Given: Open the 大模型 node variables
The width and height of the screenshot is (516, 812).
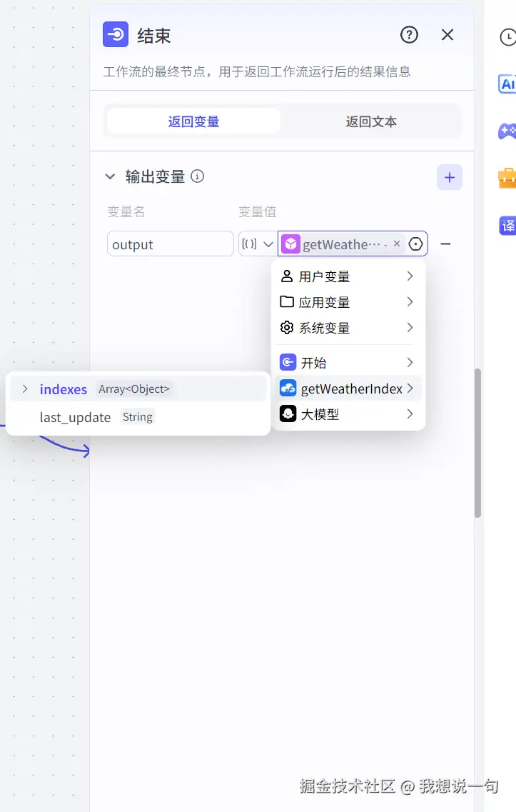Looking at the screenshot, I should [348, 413].
